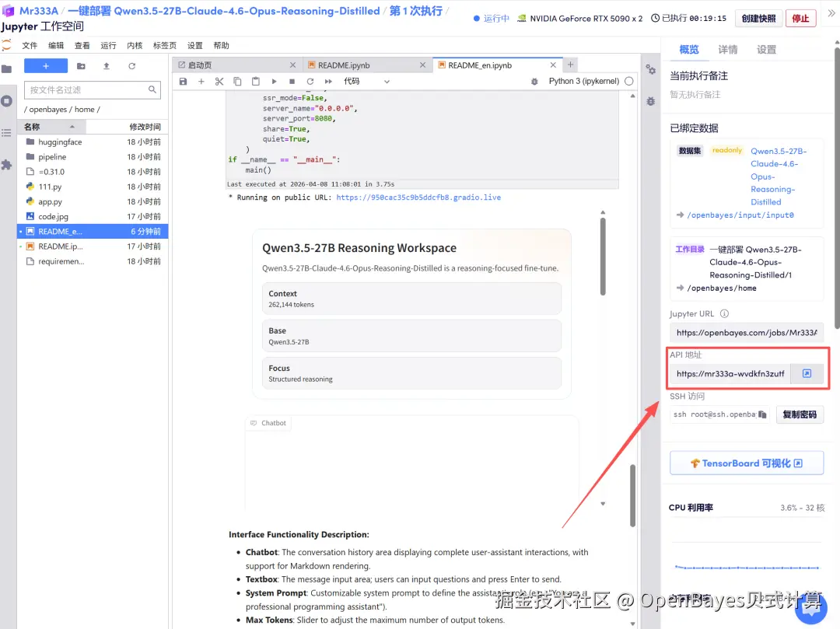Insert a cell below with plus icon
The width and height of the screenshot is (840, 629).
[x=201, y=82]
